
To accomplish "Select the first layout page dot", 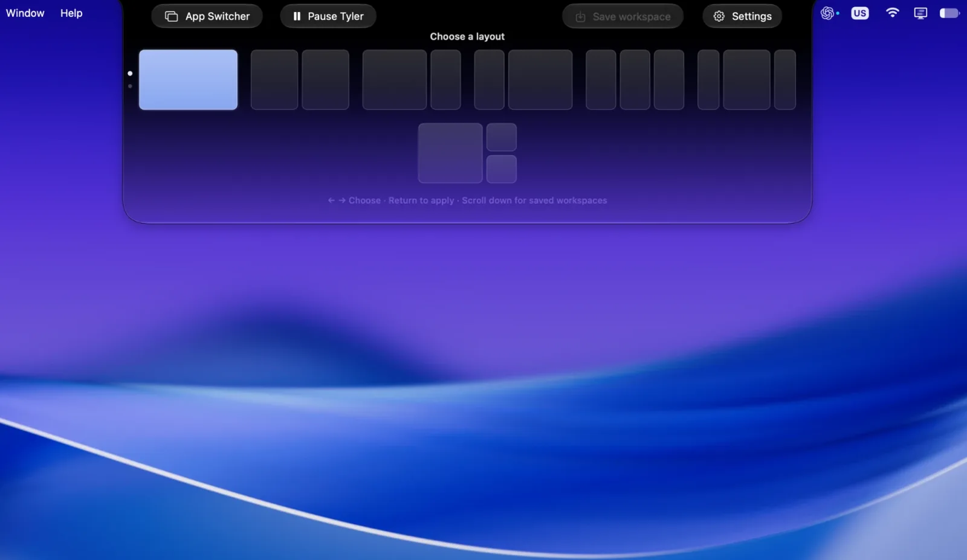I will point(130,74).
